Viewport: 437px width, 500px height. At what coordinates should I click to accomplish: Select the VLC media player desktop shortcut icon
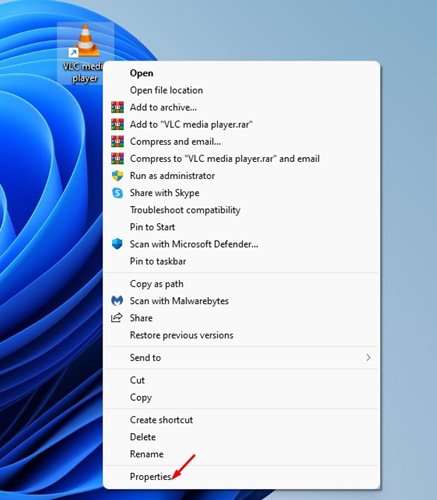86,41
